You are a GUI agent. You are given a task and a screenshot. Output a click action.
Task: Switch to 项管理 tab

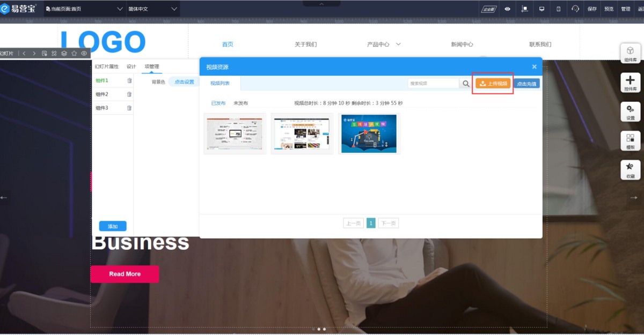152,66
